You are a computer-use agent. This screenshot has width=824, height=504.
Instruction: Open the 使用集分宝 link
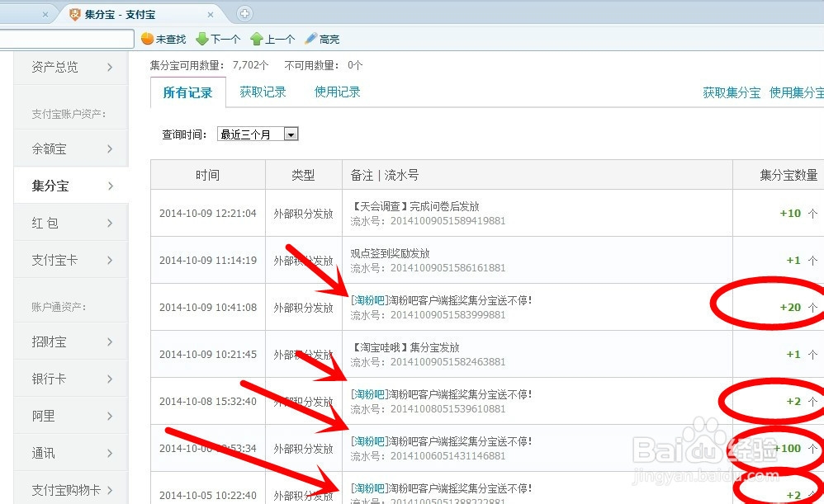tap(797, 93)
